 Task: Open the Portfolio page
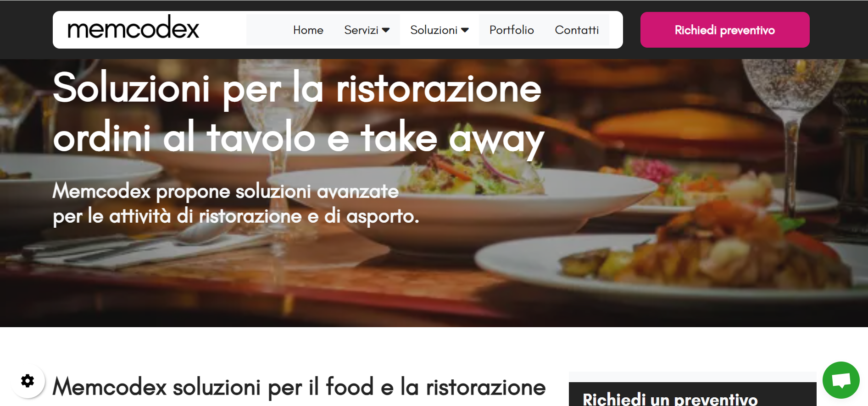pos(512,30)
